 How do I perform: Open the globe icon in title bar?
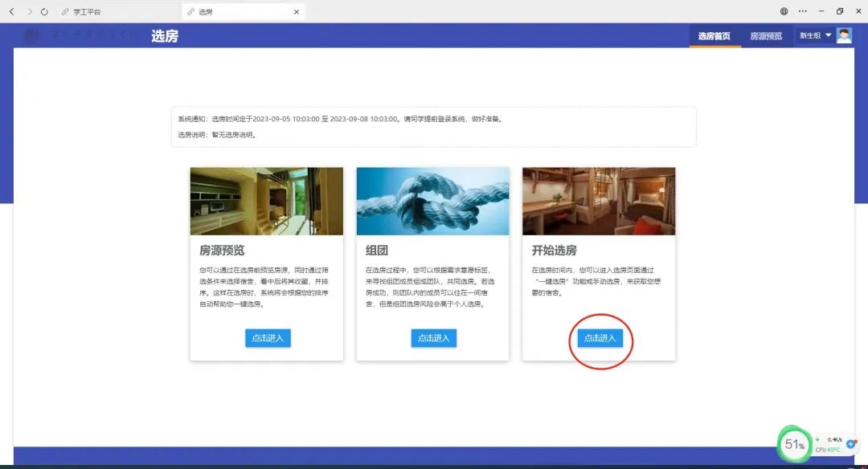pyautogui.click(x=784, y=12)
